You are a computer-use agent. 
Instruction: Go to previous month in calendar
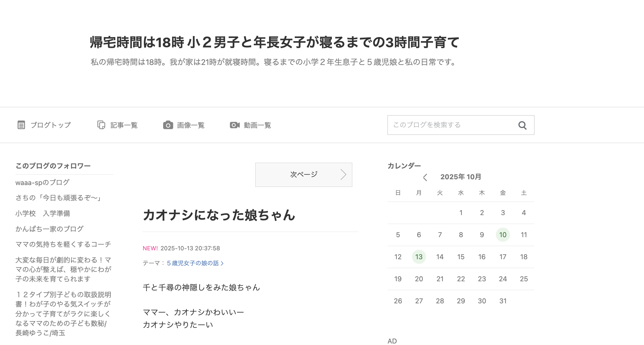coord(425,177)
